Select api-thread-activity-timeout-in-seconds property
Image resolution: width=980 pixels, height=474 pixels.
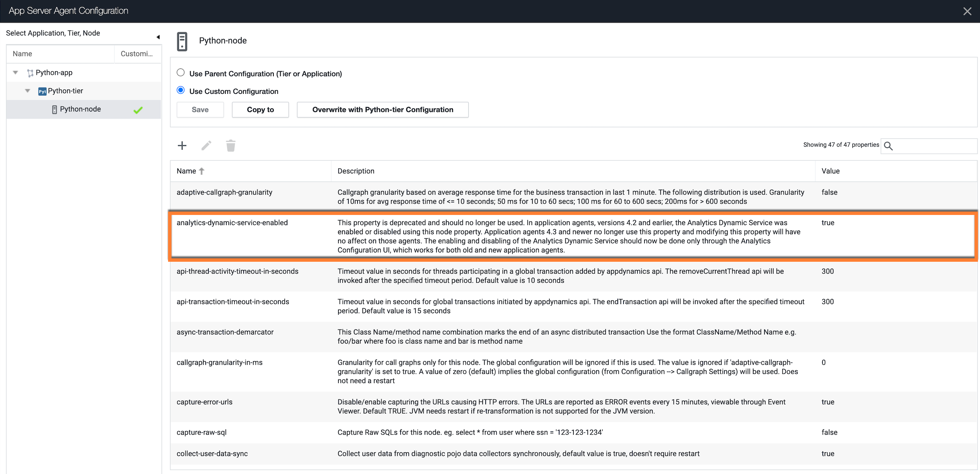pyautogui.click(x=238, y=272)
